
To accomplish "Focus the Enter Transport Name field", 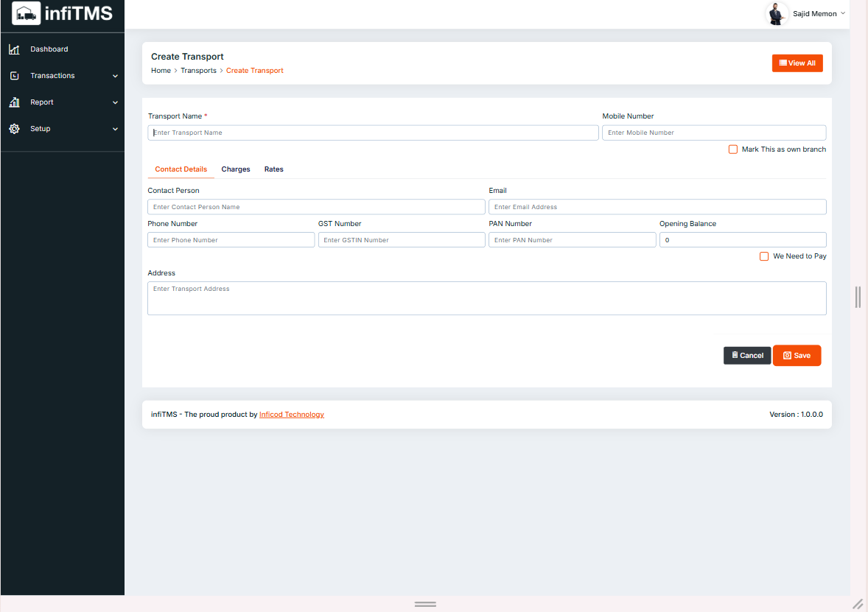I will tap(373, 133).
